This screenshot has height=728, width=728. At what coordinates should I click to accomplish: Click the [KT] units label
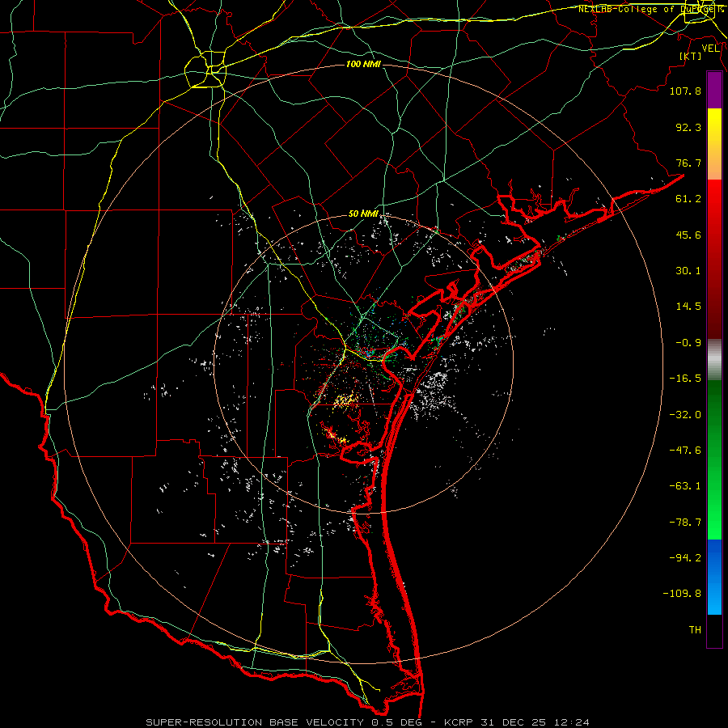pyautogui.click(x=691, y=56)
